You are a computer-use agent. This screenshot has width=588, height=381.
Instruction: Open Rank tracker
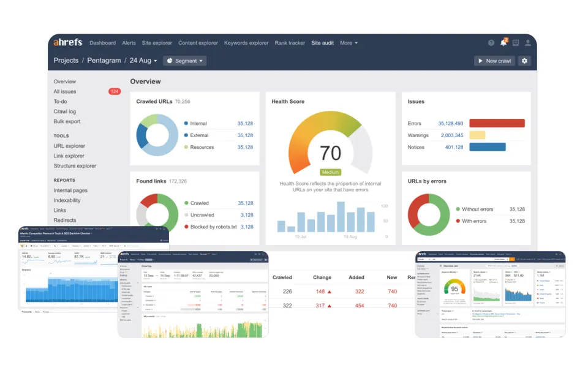point(290,43)
